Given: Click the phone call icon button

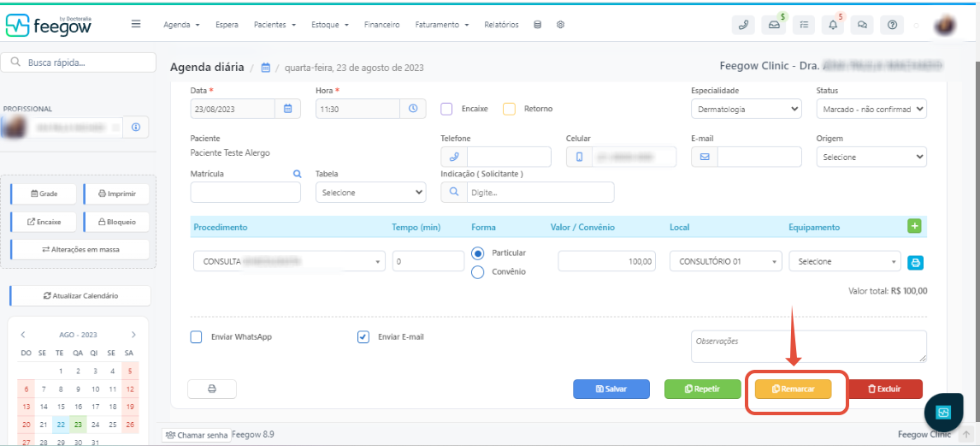Looking at the screenshot, I should pos(743,25).
